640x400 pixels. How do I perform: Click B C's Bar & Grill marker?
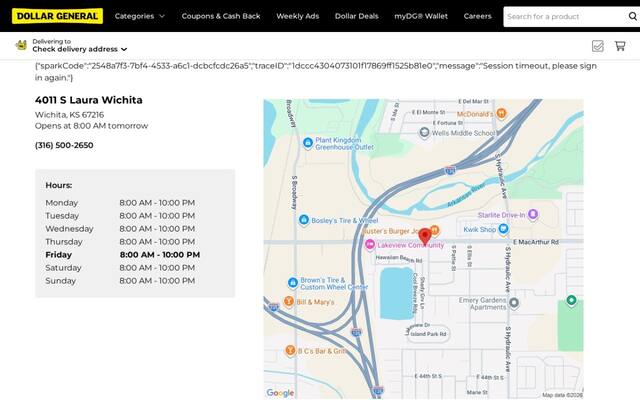[290, 350]
